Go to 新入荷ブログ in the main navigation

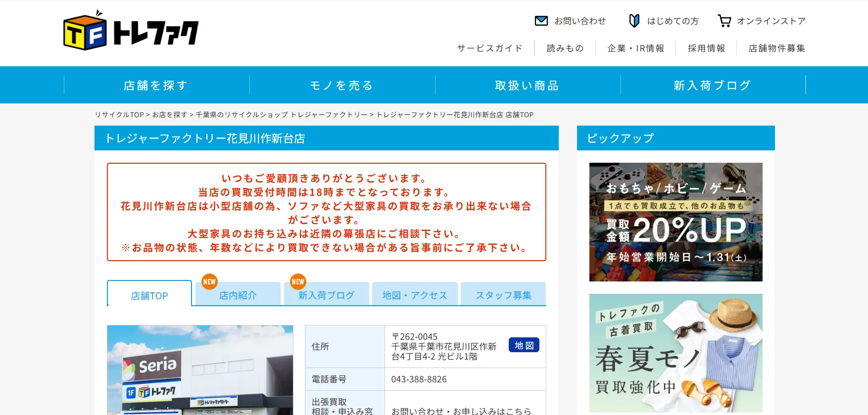click(713, 85)
